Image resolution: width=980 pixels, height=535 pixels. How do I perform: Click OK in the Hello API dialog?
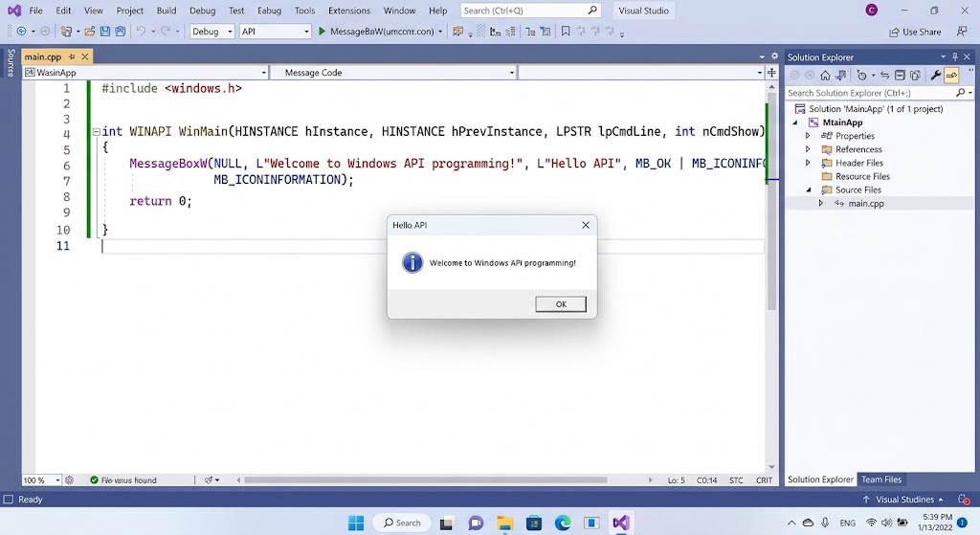point(561,303)
